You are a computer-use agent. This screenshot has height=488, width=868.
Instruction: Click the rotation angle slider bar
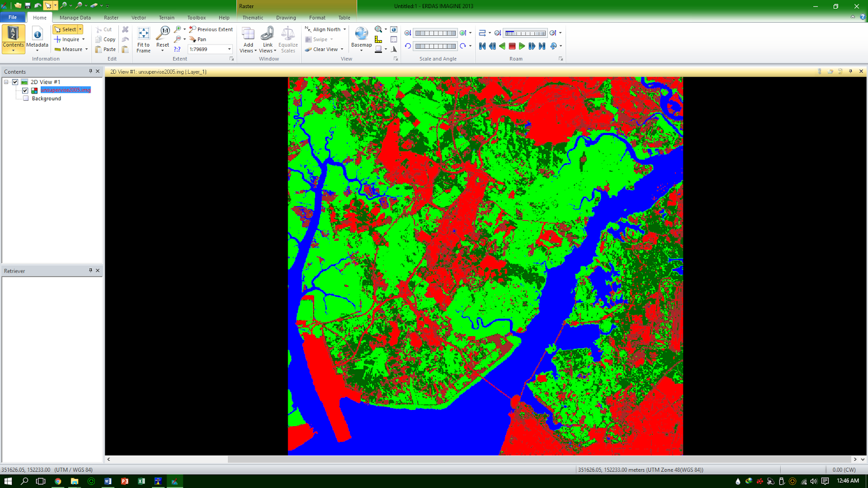435,46
